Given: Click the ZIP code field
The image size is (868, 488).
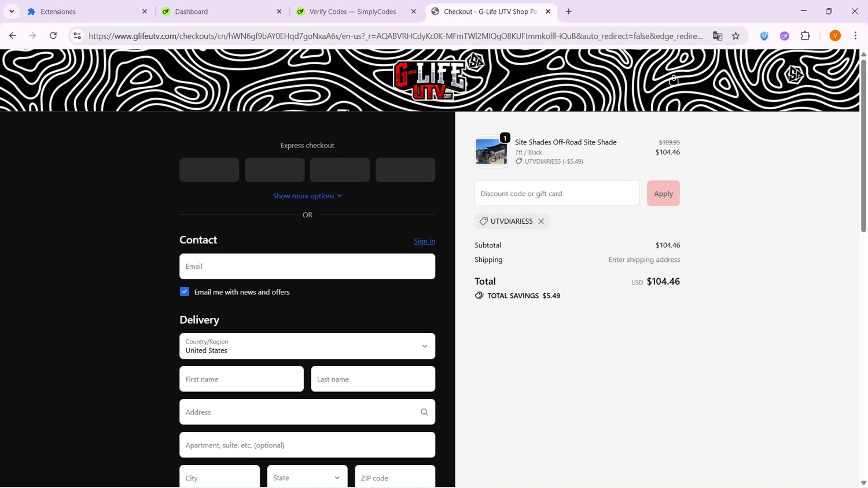Looking at the screenshot, I should coord(395,478).
